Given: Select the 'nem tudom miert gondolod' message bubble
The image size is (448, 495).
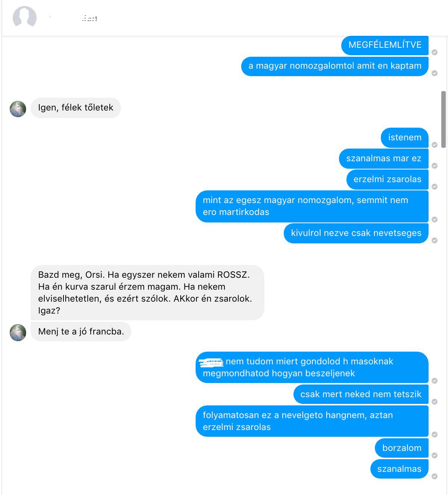Looking at the screenshot, I should point(312,367).
